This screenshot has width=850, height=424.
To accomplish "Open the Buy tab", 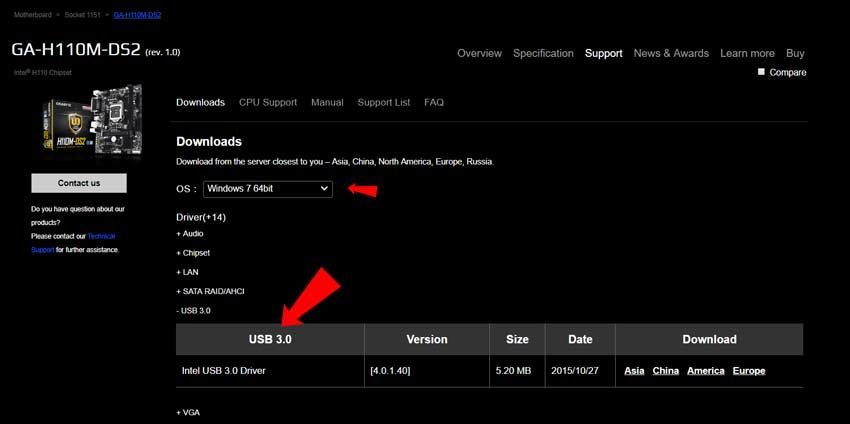I will click(795, 53).
